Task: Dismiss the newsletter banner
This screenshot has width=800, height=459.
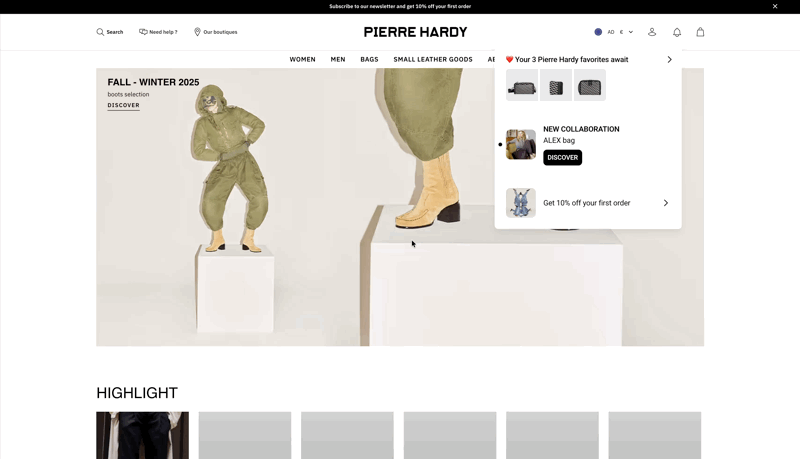Action: pos(775,7)
